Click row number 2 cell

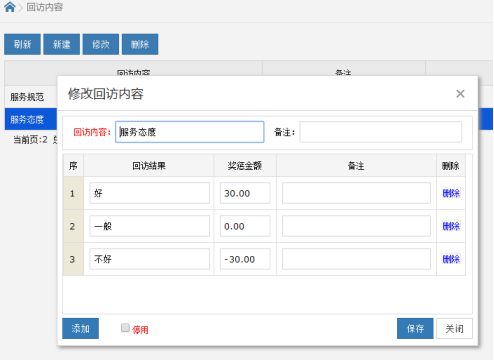point(73,226)
